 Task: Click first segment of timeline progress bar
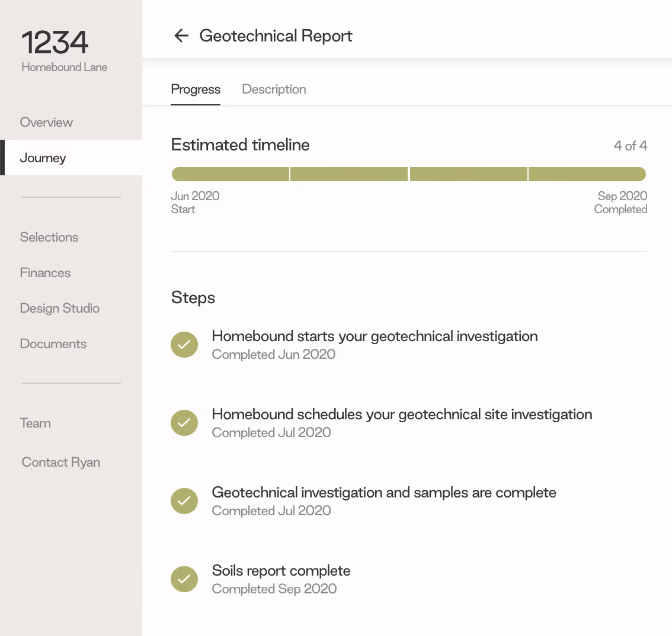(x=230, y=174)
